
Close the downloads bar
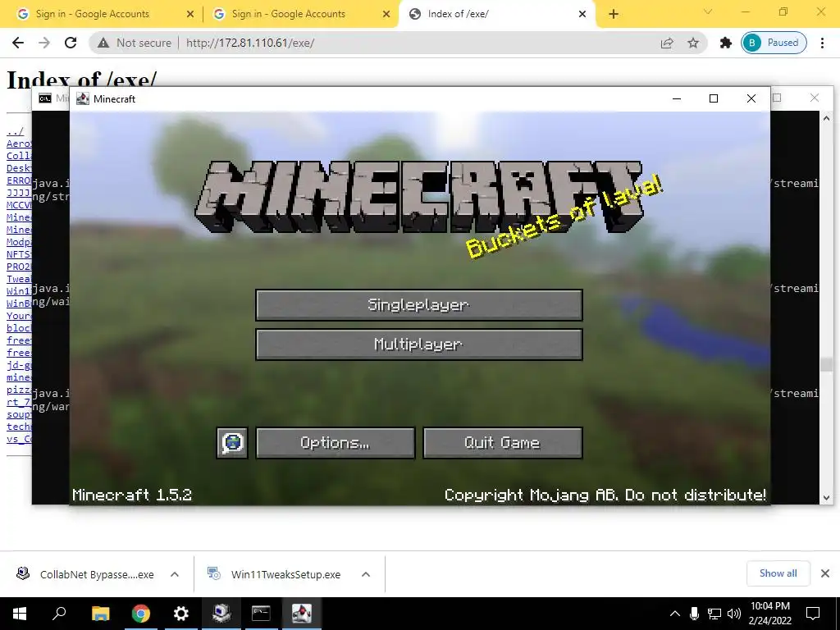tap(825, 573)
